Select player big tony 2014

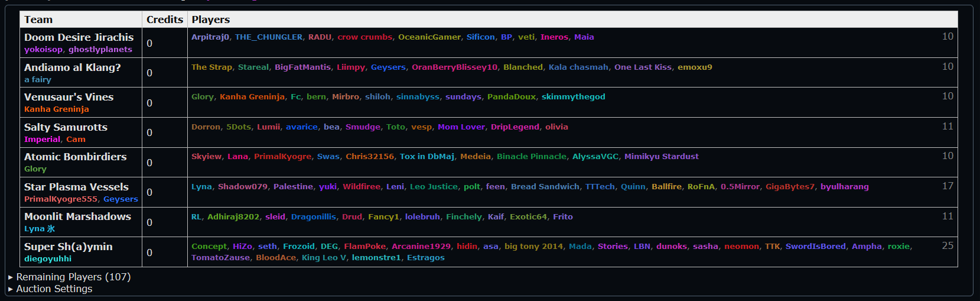pos(533,246)
